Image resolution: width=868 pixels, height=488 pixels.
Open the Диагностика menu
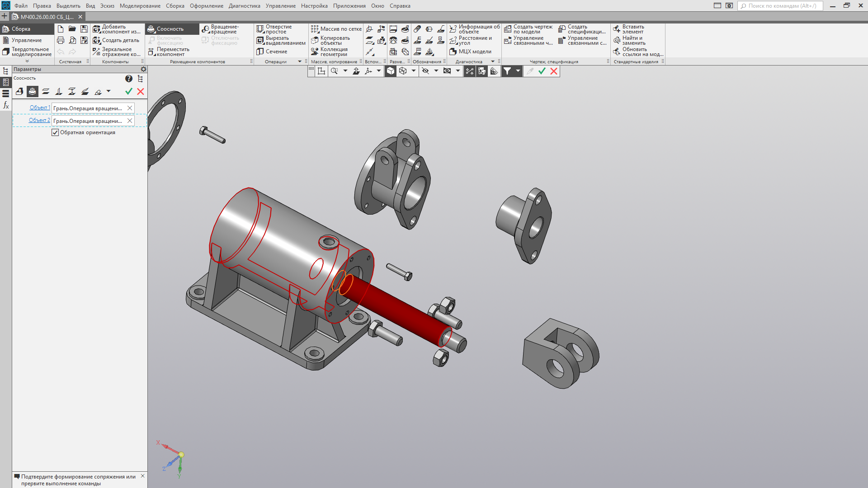pyautogui.click(x=245, y=6)
